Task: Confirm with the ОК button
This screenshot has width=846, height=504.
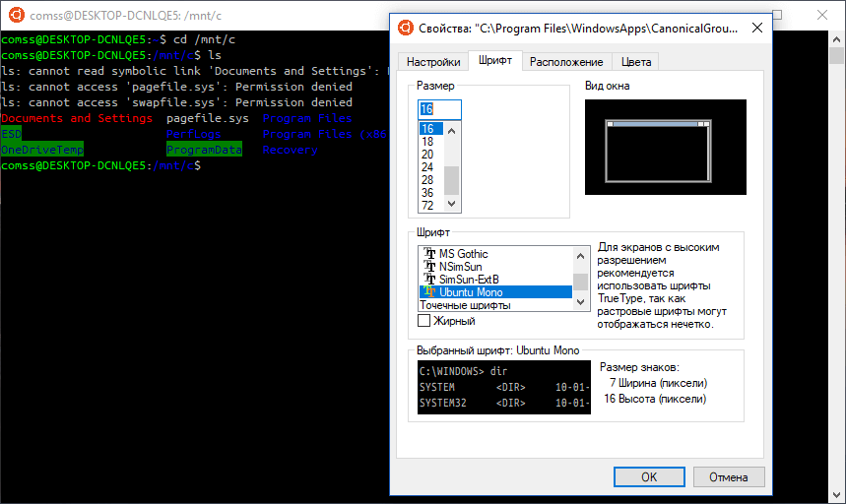Action: pyautogui.click(x=649, y=477)
